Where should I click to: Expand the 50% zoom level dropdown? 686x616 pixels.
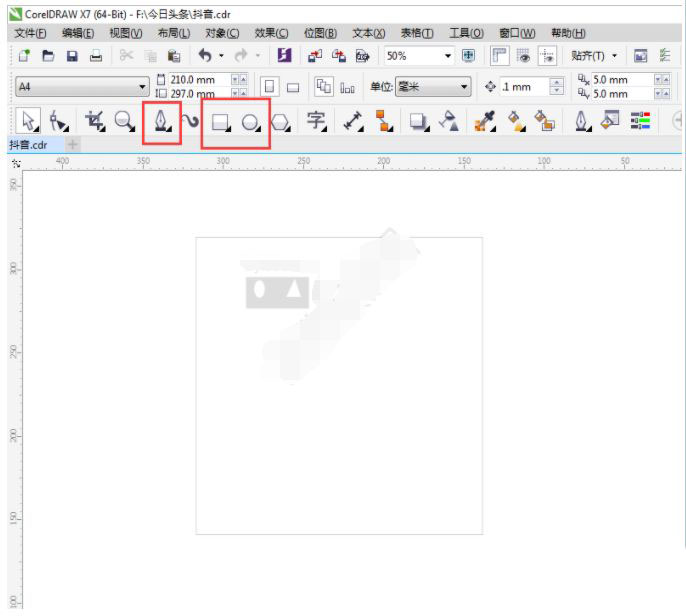pos(448,56)
